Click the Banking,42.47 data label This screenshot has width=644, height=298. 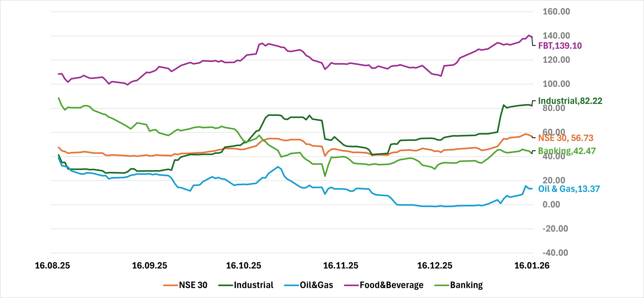[567, 151]
